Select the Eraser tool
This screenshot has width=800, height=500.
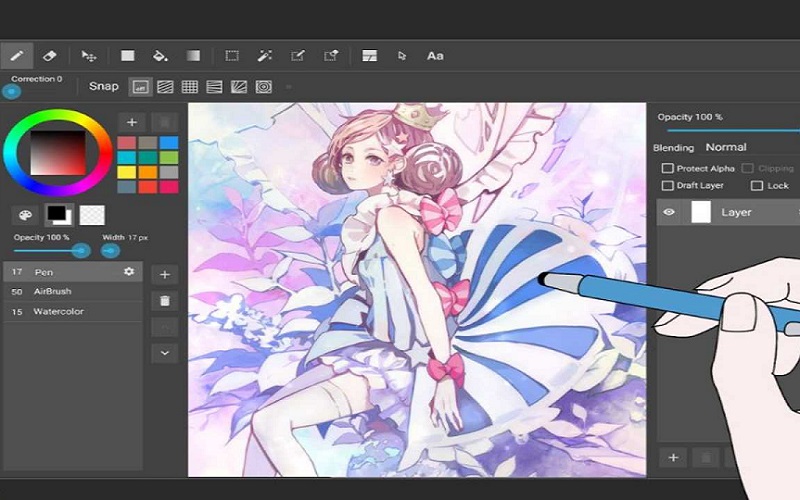point(51,56)
